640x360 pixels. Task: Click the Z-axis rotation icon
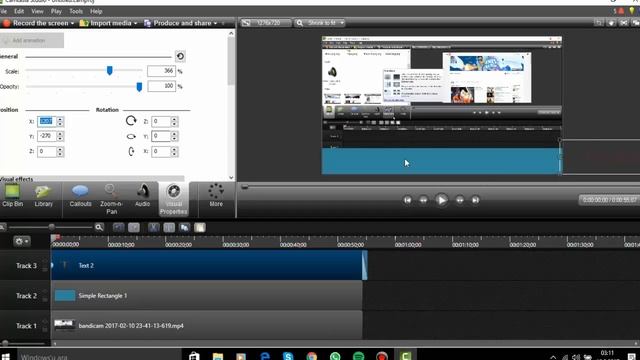click(131, 121)
